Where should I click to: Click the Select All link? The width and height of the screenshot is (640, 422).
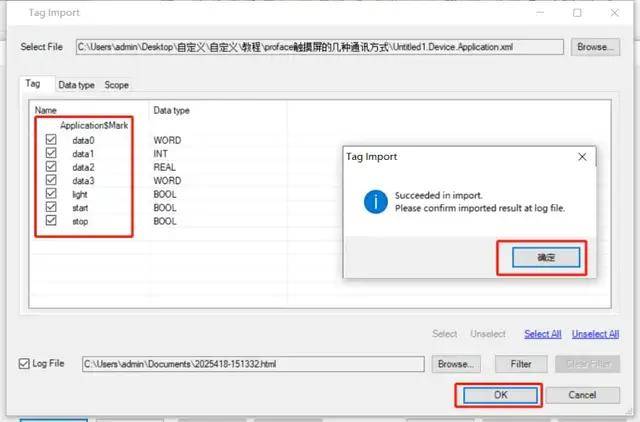[542, 334]
